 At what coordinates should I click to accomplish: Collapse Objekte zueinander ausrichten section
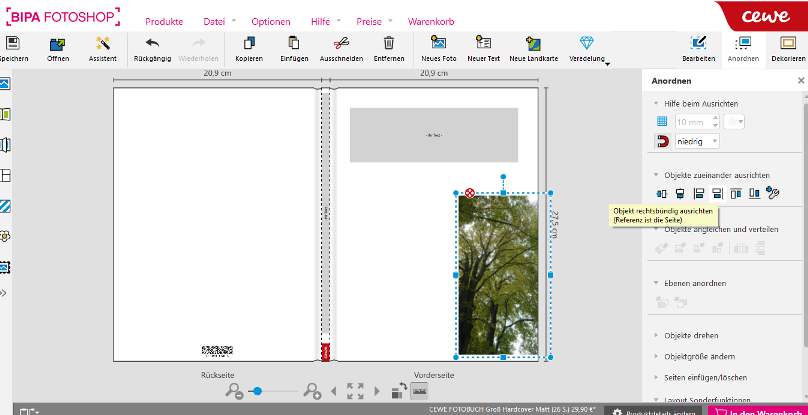656,175
